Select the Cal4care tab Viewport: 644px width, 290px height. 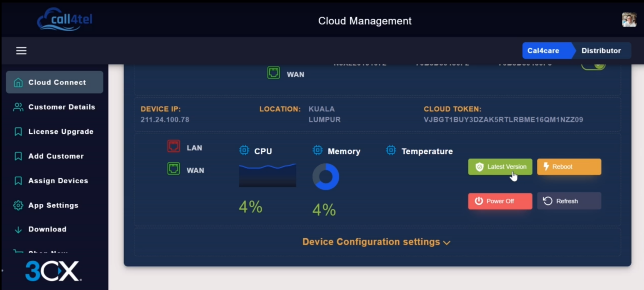[543, 50]
